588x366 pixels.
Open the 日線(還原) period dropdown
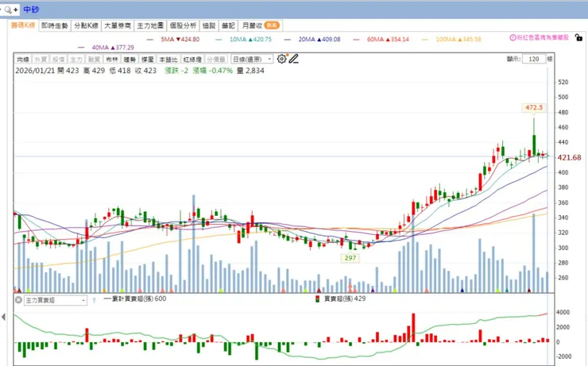point(252,60)
